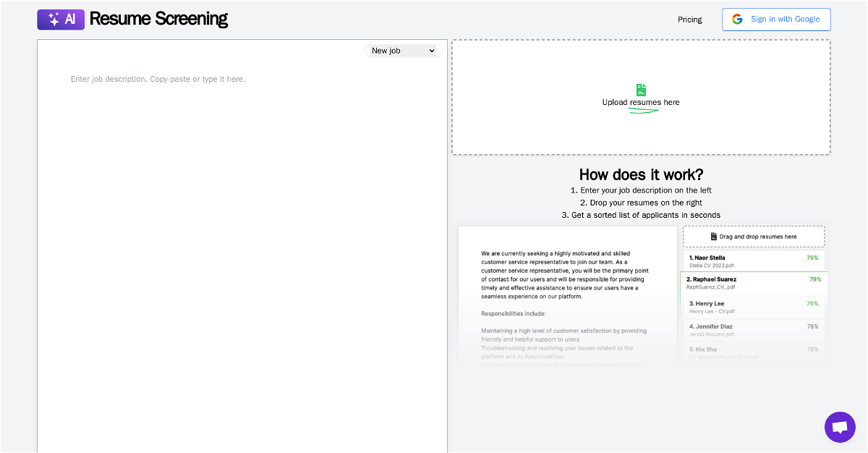Select Henry Lee applicant entry
Screen dimensions: 868x453
click(754, 307)
